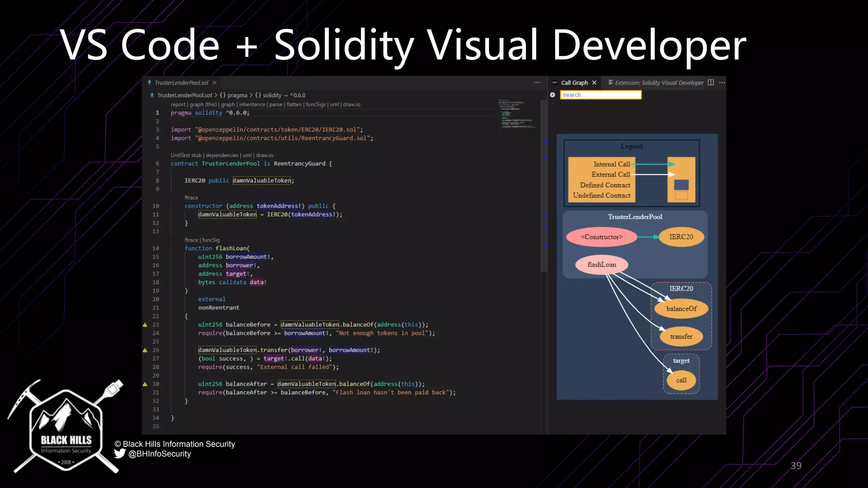Click the warning icon on line 23
Screen dimensions: 868x488
pyautogui.click(x=145, y=325)
